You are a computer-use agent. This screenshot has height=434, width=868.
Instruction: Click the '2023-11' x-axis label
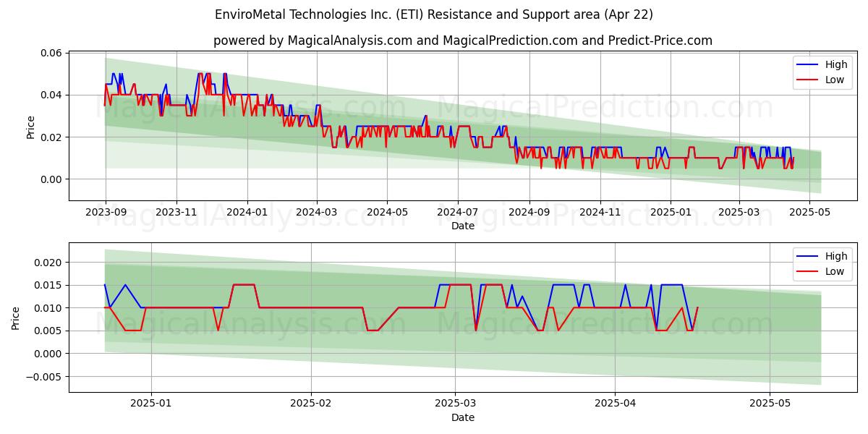tap(176, 213)
